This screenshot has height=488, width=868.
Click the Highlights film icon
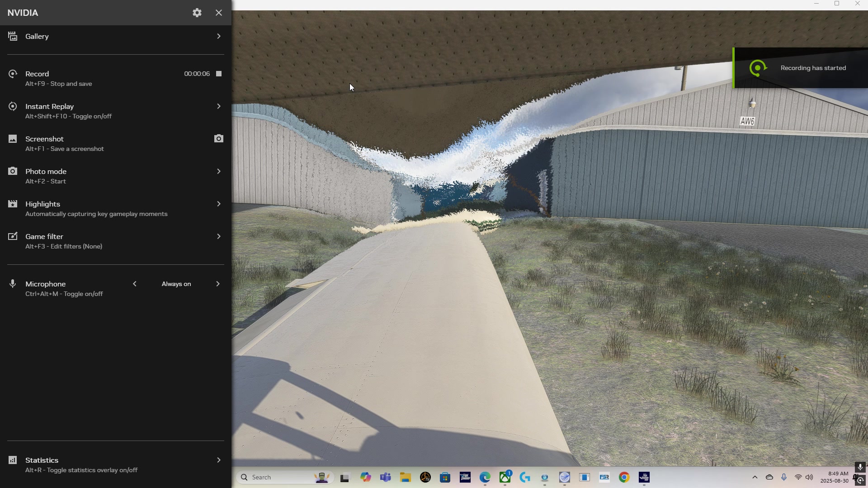point(13,204)
